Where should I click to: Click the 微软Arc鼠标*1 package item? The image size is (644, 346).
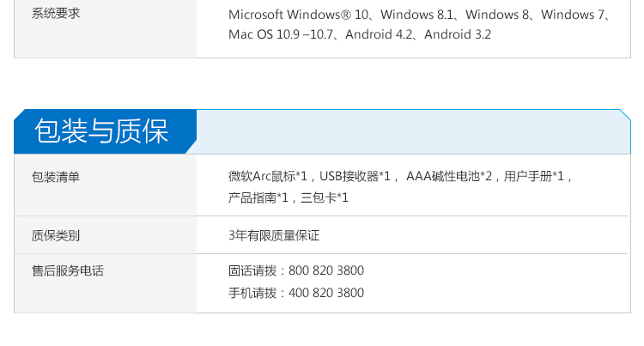[268, 177]
